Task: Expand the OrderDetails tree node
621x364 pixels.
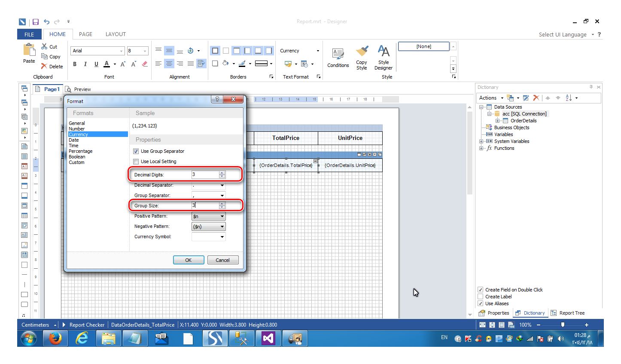Action: 497,121
